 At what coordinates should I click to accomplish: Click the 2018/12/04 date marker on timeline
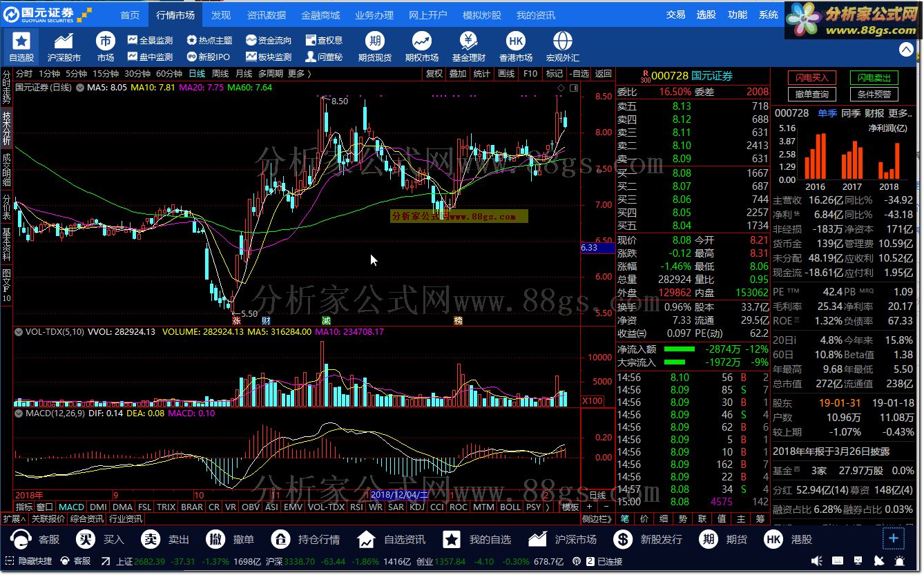click(400, 495)
